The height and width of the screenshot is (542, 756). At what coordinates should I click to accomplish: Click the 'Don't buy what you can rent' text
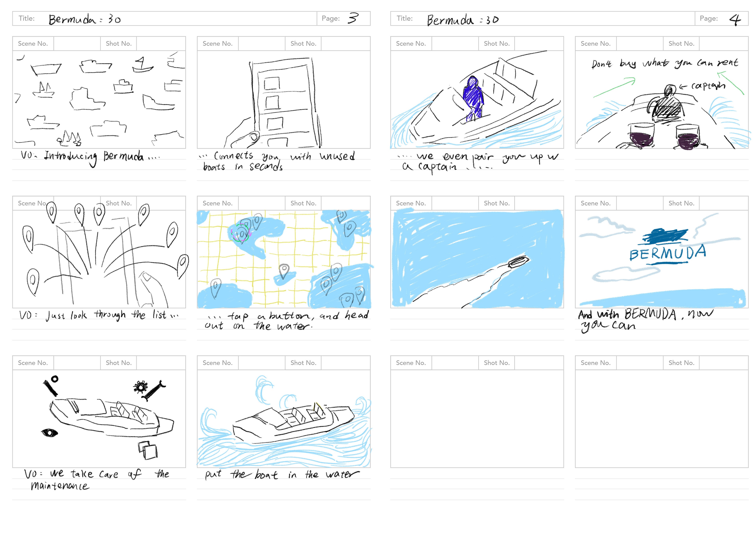pos(665,63)
